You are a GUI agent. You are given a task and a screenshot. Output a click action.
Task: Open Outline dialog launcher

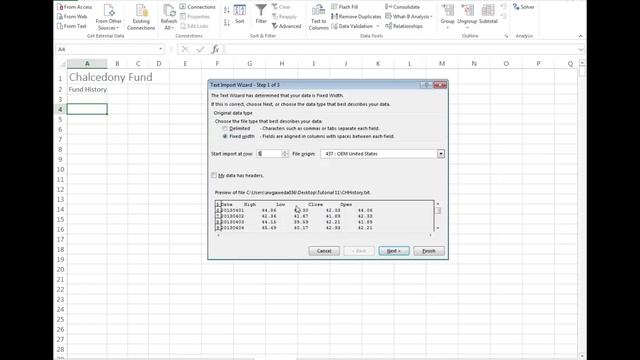[507, 36]
